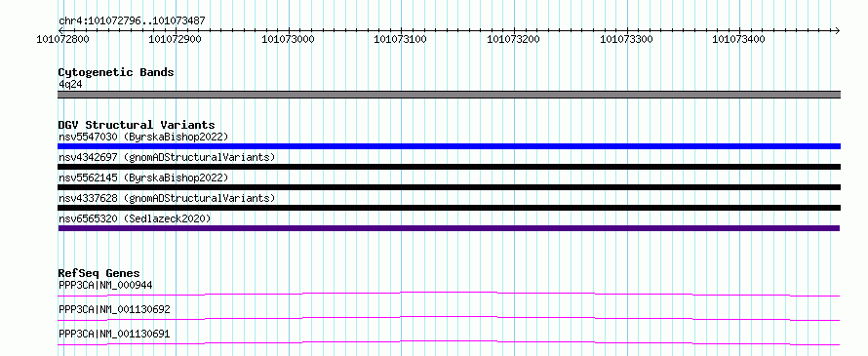Screen dimensions: 868x356
Task: Click the PPP3CA|NM_000944 transcript label
Action: point(105,285)
